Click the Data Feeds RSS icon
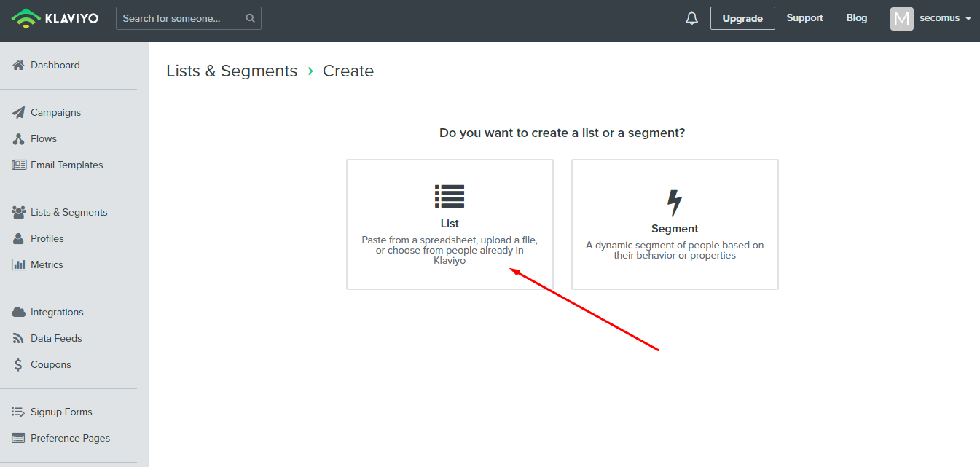 [19, 338]
